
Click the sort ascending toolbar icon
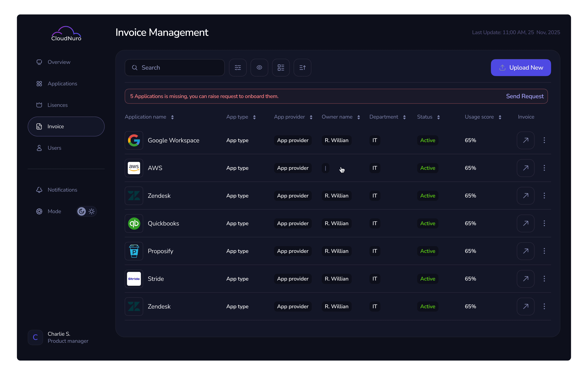(302, 68)
